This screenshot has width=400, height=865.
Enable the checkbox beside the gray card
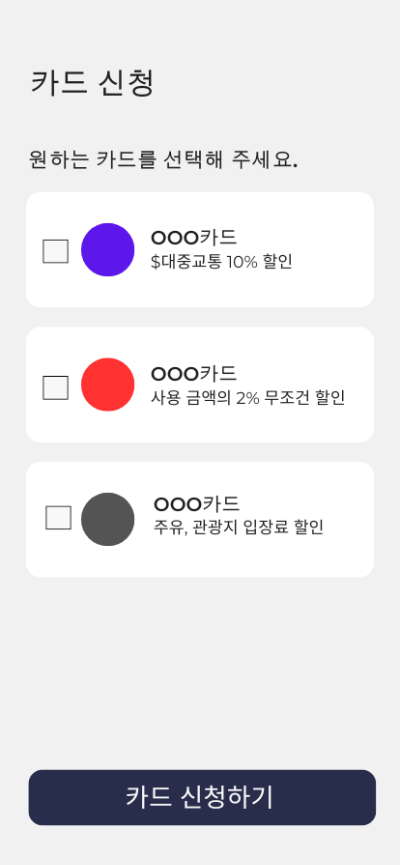[58, 517]
